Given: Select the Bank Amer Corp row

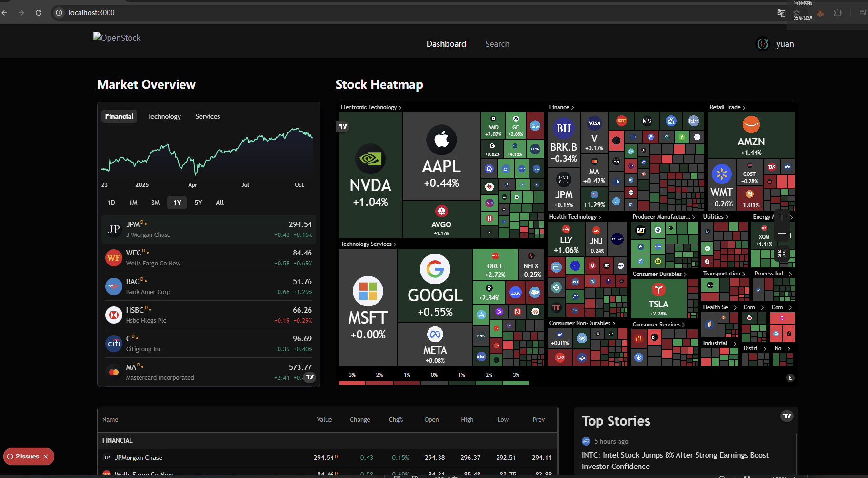Looking at the screenshot, I should click(x=209, y=286).
